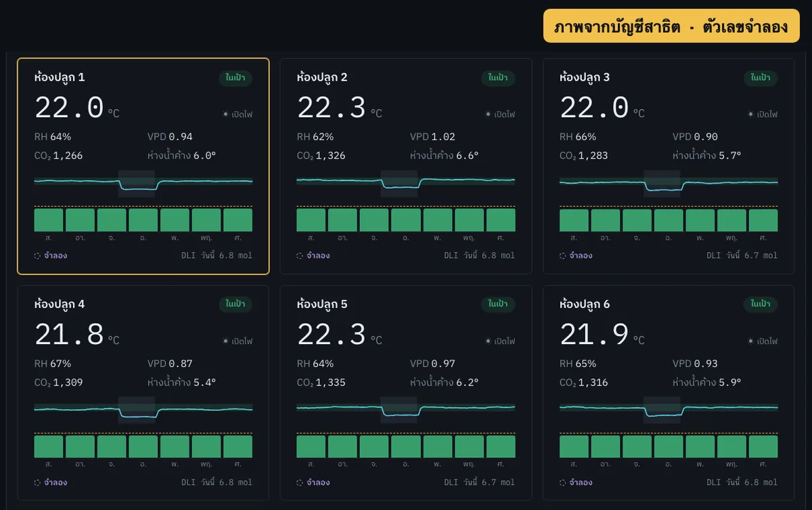Click the dashed-circle จำลอง icon in ห้องปลูก 2
The width and height of the screenshot is (812, 510).
(300, 256)
